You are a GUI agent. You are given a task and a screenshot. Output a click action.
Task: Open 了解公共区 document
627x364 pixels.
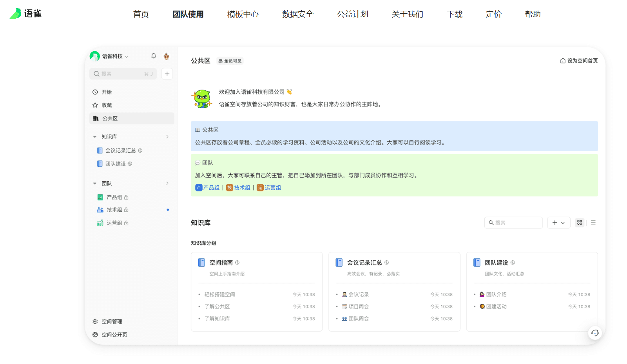click(217, 306)
